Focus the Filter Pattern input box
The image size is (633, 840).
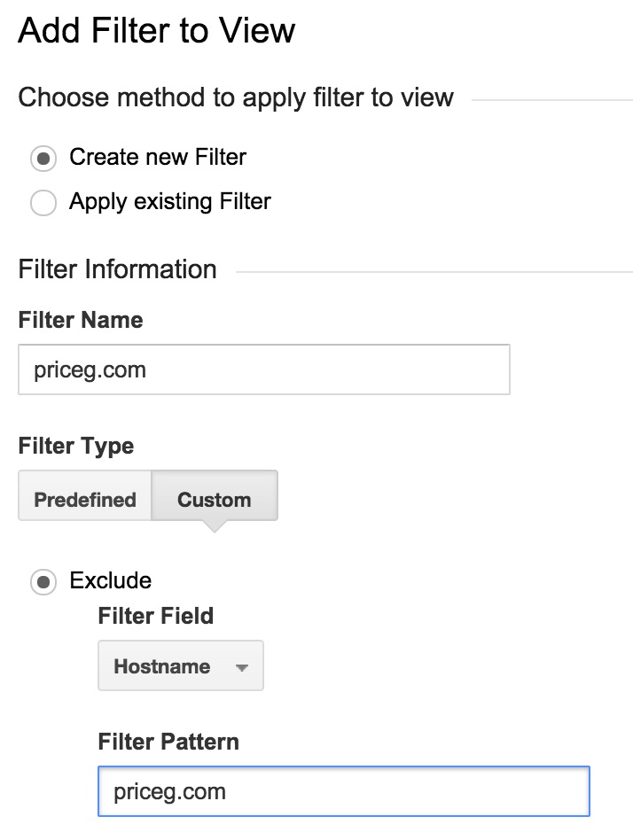(x=344, y=791)
